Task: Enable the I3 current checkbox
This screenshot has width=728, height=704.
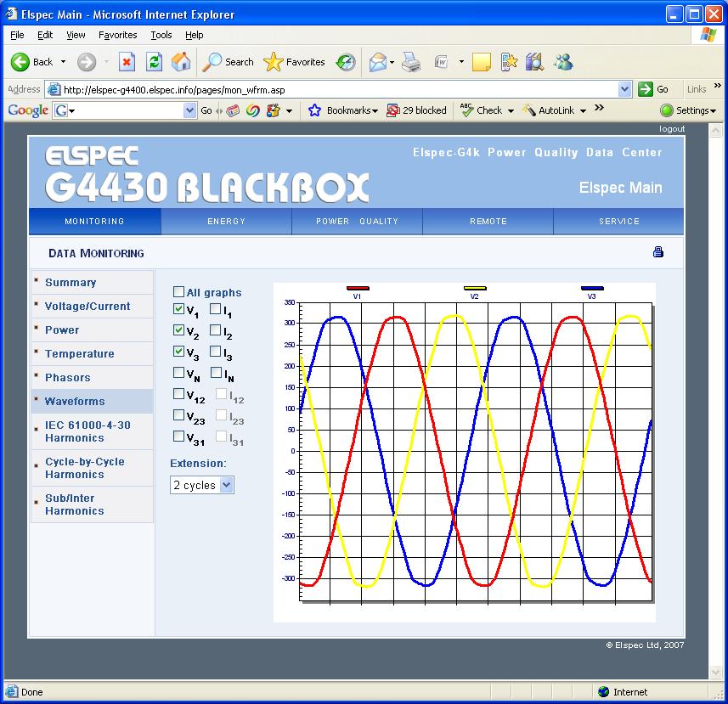Action: point(216,352)
